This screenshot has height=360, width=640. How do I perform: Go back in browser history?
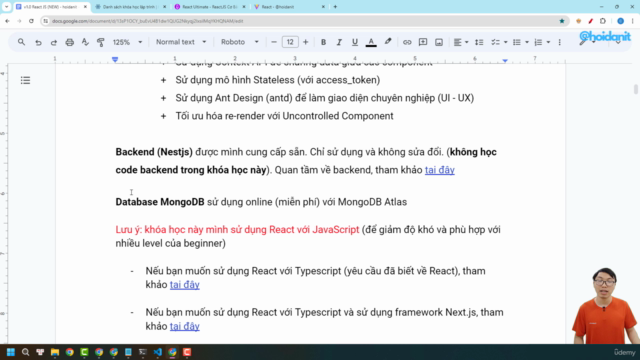point(7,21)
